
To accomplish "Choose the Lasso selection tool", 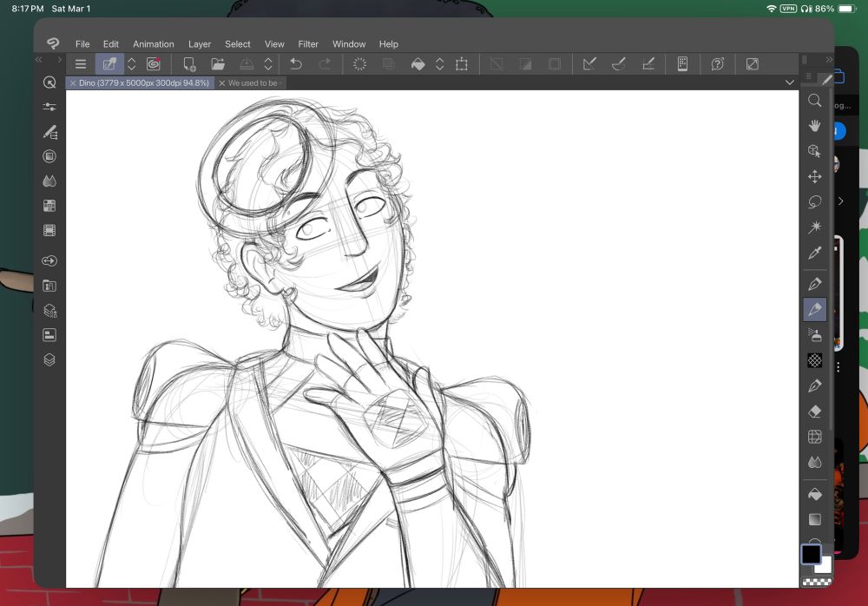I will (x=814, y=202).
